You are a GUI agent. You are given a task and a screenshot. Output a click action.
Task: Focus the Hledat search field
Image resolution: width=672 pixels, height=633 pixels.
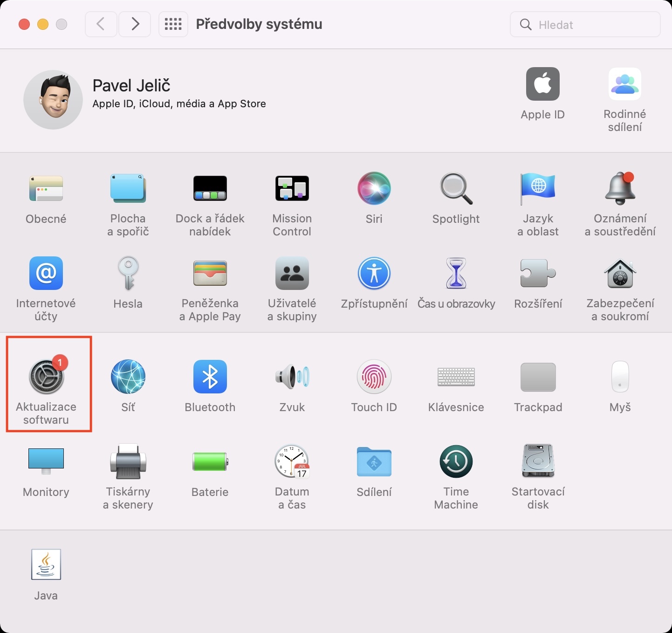coord(585,24)
